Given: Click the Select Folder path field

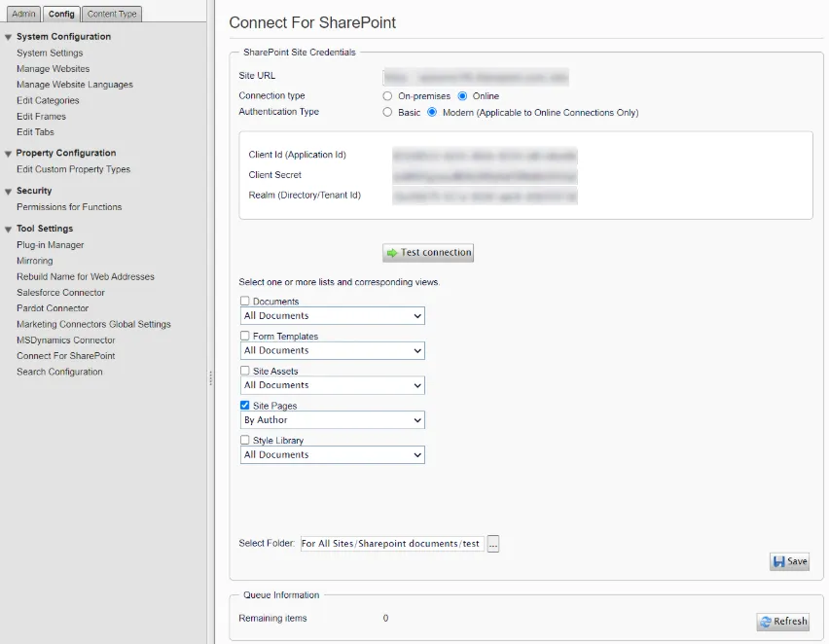Looking at the screenshot, I should point(392,544).
